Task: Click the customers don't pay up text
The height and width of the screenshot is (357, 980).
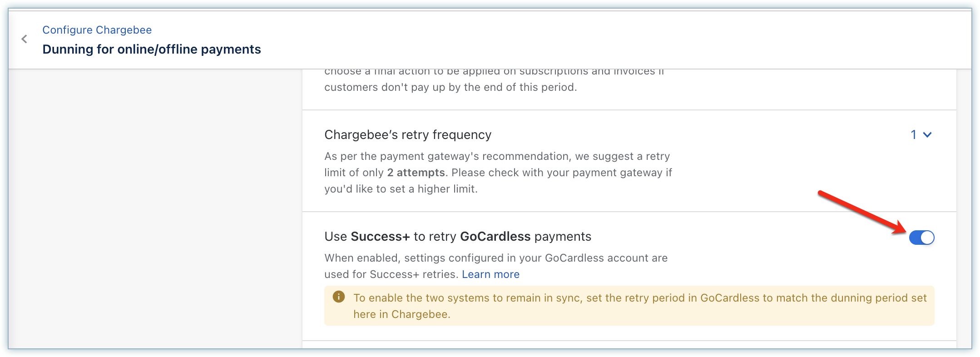Action: click(x=450, y=87)
